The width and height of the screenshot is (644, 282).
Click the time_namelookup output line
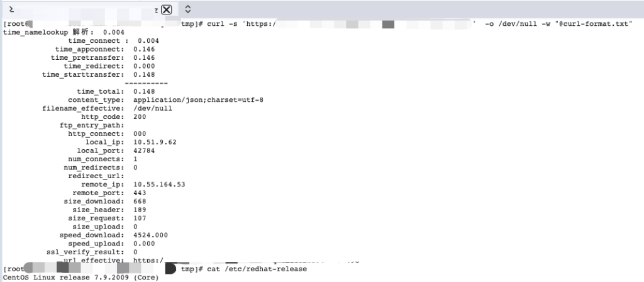tap(64, 32)
